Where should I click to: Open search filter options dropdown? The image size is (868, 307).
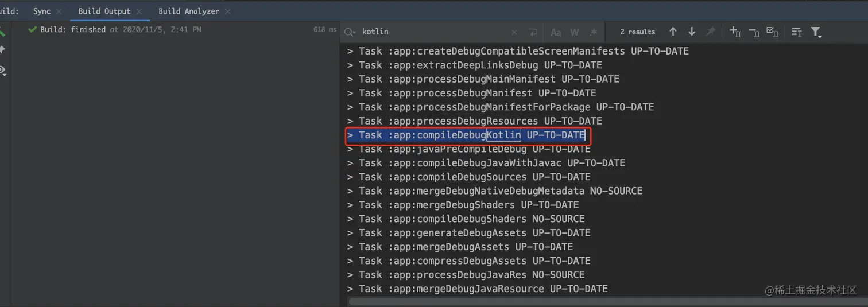816,32
